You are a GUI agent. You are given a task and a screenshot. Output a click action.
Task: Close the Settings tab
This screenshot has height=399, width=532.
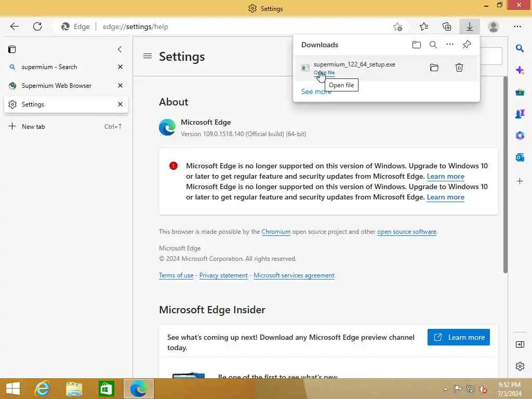click(120, 104)
